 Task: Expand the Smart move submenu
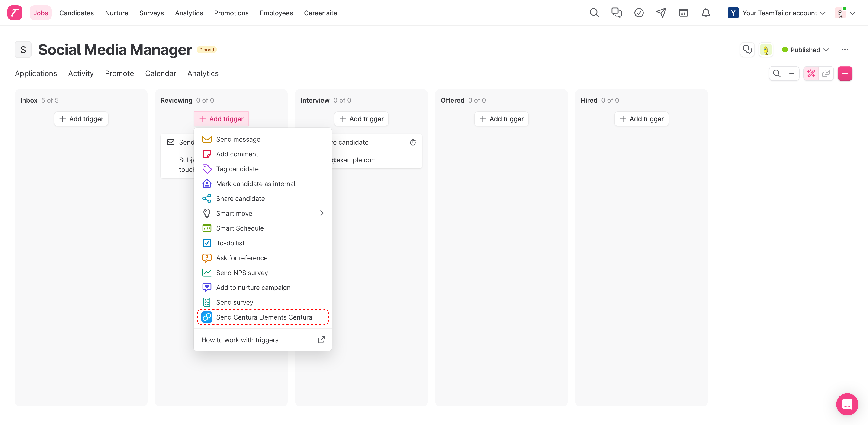coord(263,213)
